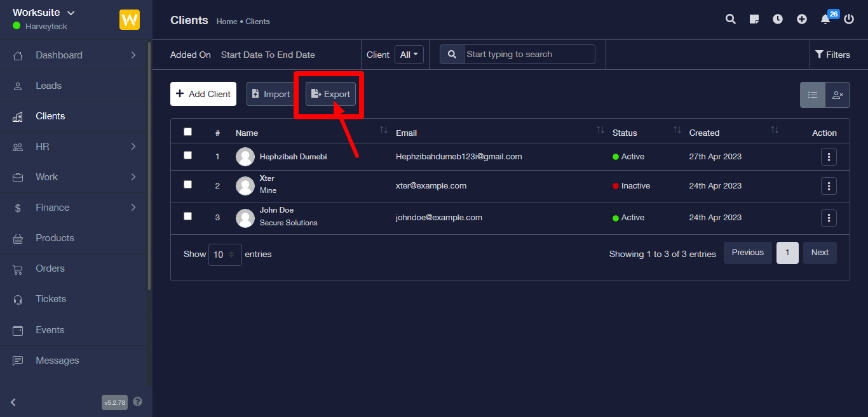Tick the checkbox for Hephzibah Dumebi

(x=187, y=155)
